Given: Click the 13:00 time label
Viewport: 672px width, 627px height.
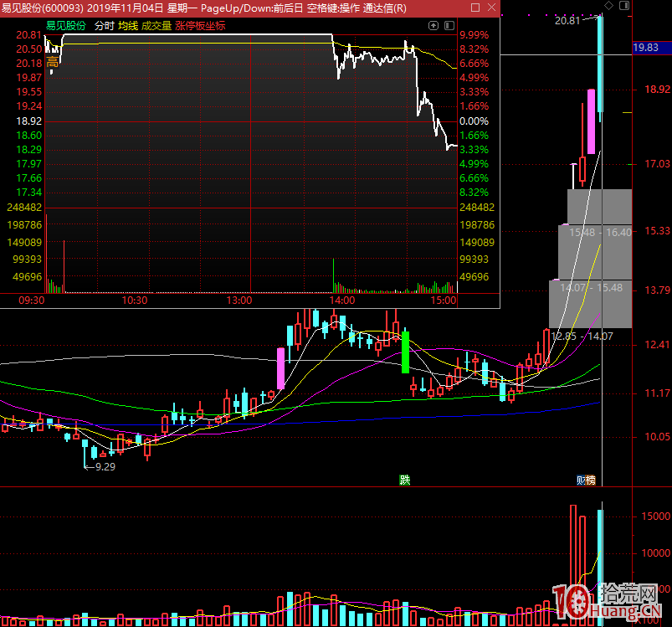Looking at the screenshot, I should [x=239, y=301].
